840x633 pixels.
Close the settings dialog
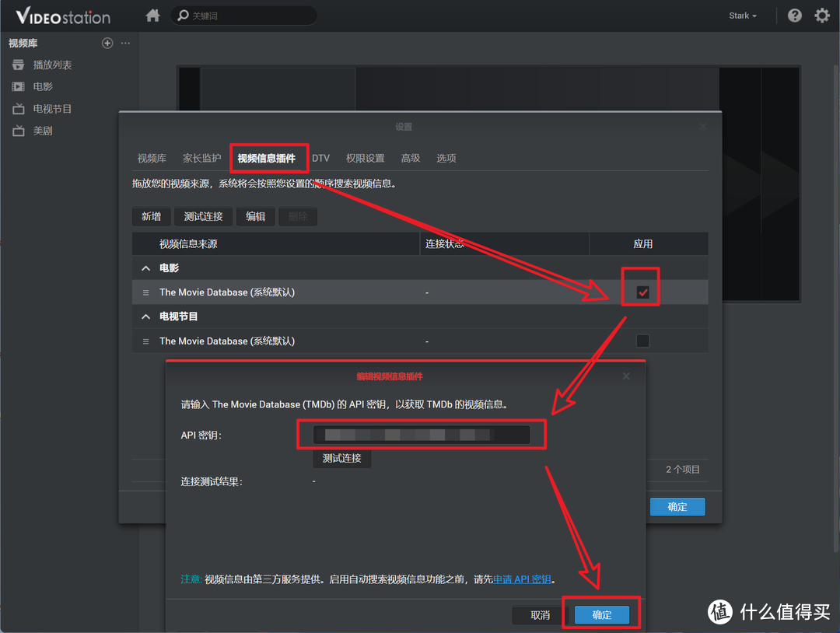point(703,127)
